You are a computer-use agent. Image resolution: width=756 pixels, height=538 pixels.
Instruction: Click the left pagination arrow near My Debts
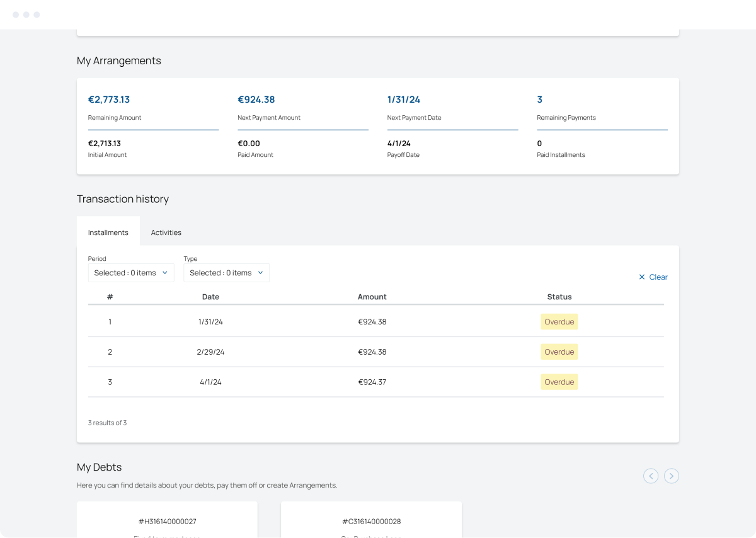(651, 476)
